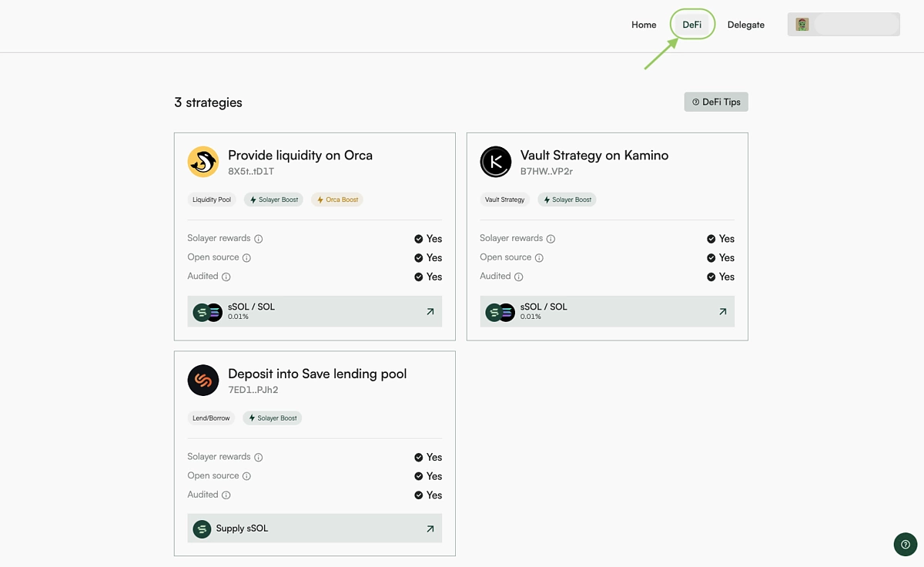
Task: Switch to the Delegate tab
Action: pyautogui.click(x=745, y=25)
